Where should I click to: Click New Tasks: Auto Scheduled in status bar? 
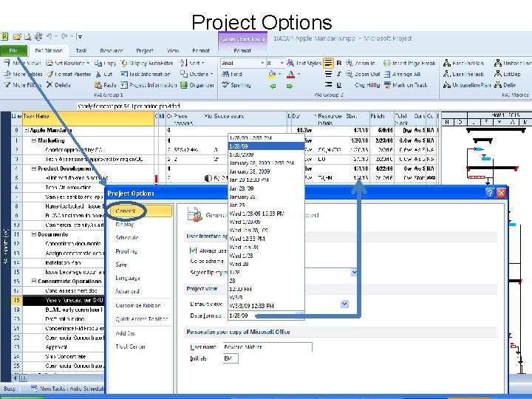(x=68, y=389)
